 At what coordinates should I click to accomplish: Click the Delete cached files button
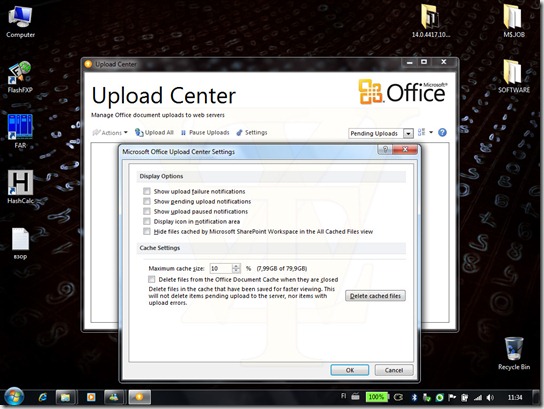pyautogui.click(x=375, y=296)
